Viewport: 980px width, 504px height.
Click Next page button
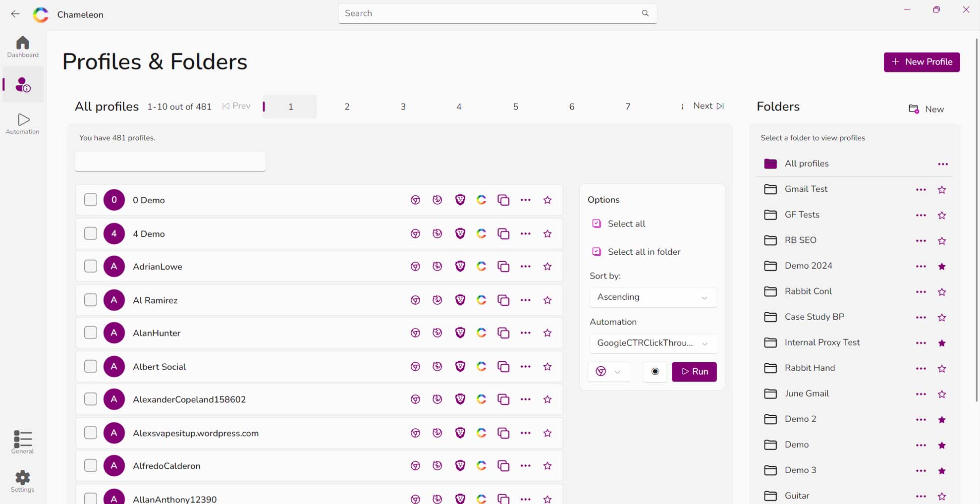708,106
